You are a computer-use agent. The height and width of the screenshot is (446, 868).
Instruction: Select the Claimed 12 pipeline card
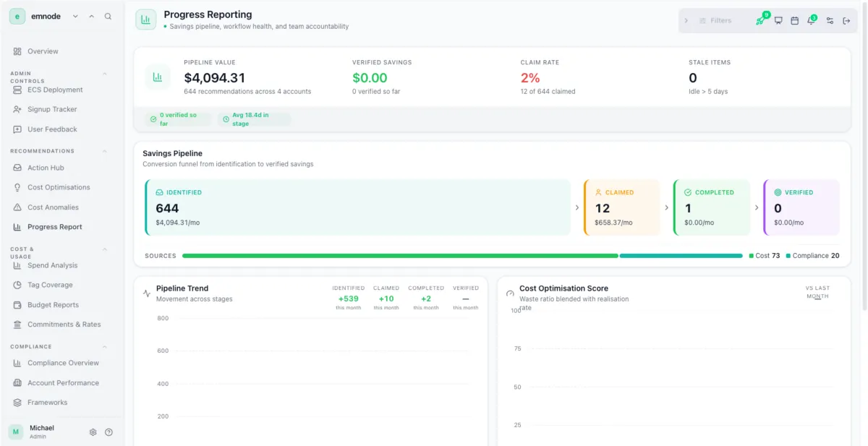click(x=622, y=207)
